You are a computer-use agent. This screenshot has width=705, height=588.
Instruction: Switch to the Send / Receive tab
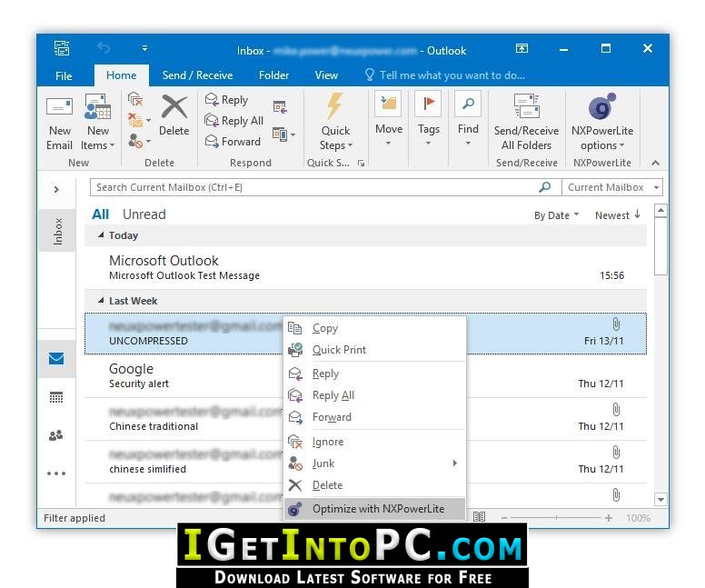(x=197, y=75)
